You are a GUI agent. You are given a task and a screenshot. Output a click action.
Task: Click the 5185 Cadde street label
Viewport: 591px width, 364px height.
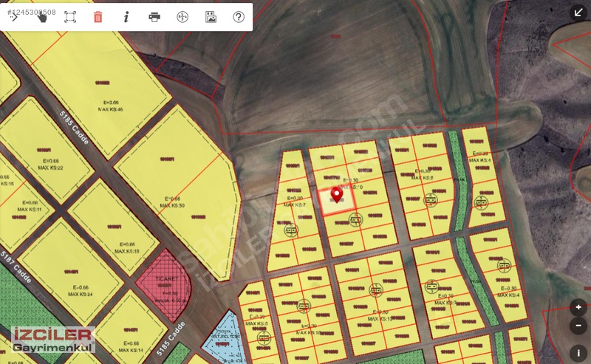pos(74,127)
